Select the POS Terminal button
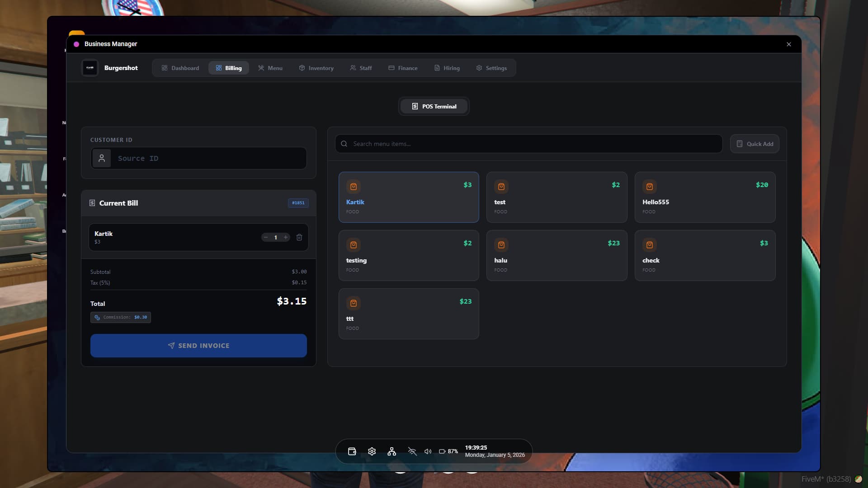Image resolution: width=868 pixels, height=488 pixels. (x=434, y=106)
